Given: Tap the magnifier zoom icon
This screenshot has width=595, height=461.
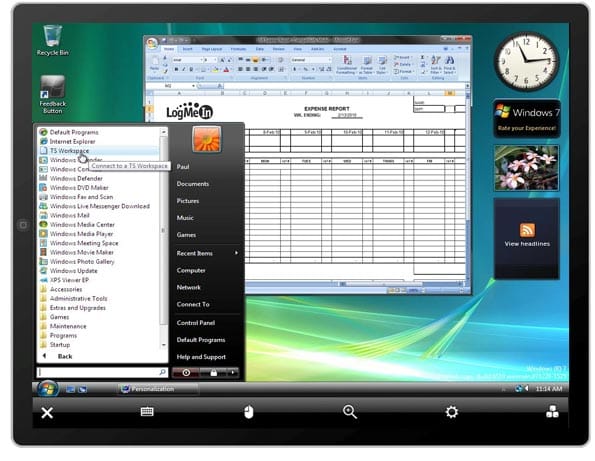Looking at the screenshot, I should click(349, 412).
